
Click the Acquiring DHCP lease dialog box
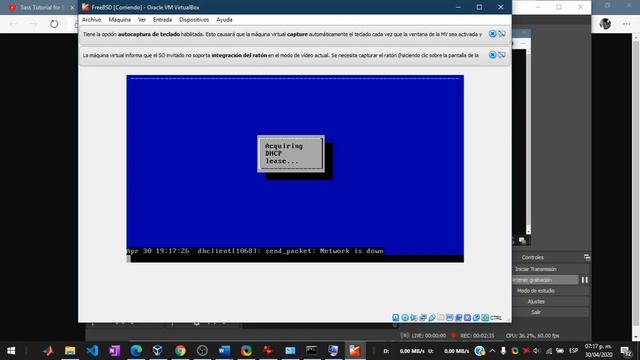(291, 153)
